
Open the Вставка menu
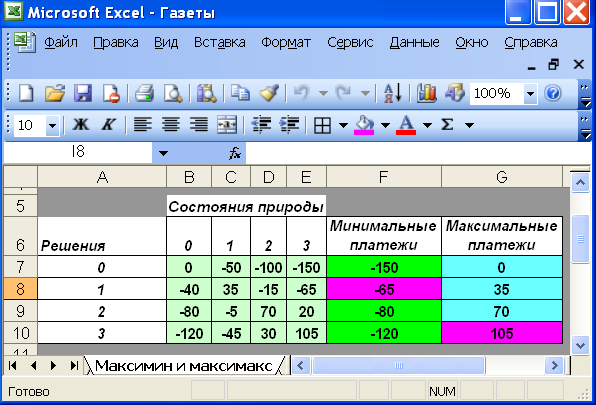click(220, 42)
